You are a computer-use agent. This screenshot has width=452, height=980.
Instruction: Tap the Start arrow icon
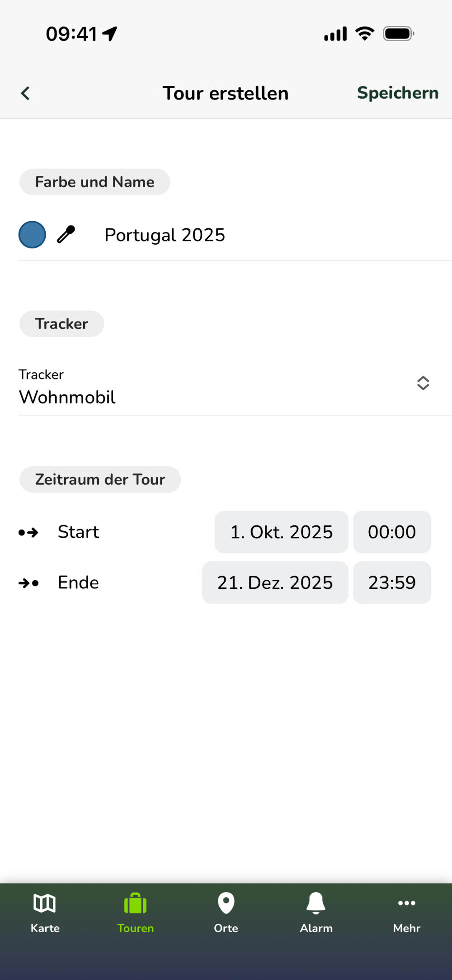(28, 532)
